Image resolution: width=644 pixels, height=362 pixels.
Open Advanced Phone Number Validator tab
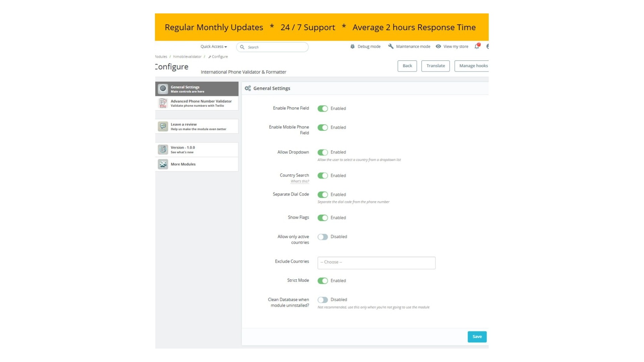[x=201, y=103]
